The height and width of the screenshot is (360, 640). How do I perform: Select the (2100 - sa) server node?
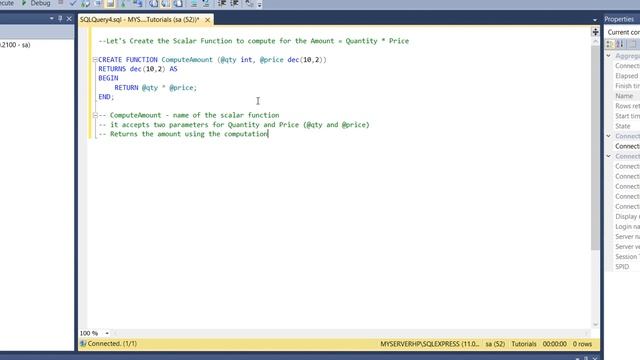point(15,45)
